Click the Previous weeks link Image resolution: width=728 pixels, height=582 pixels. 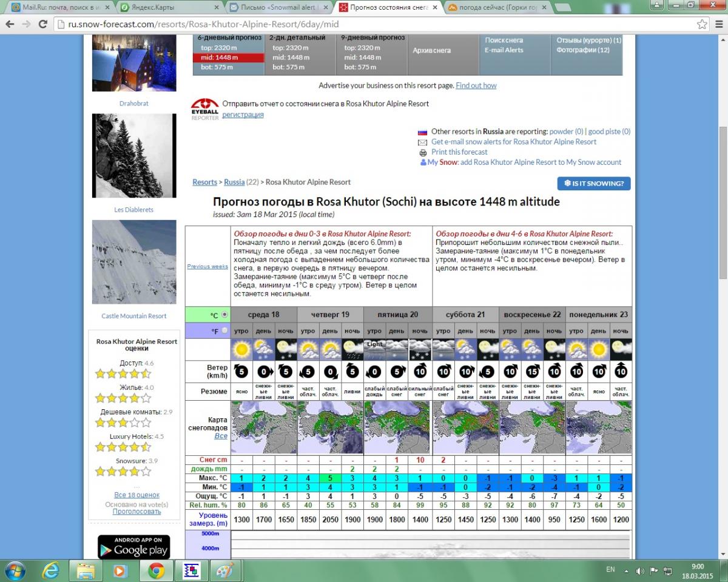pos(207,266)
